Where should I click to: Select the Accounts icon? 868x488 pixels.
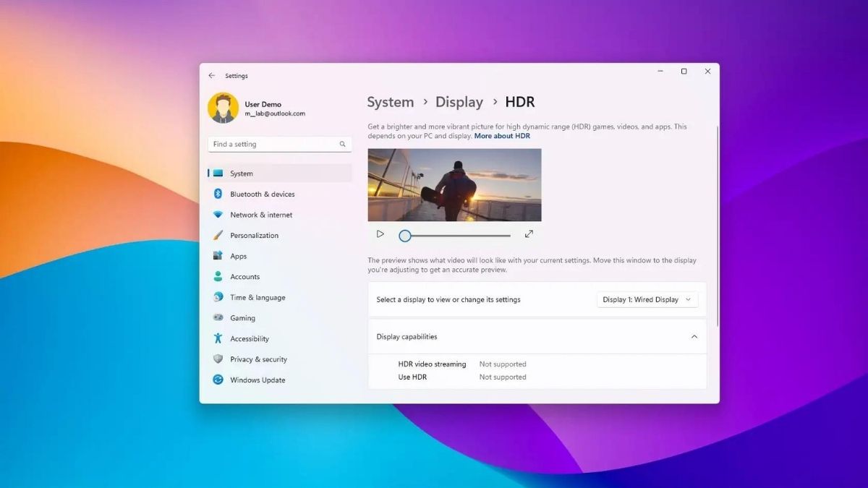[218, 276]
